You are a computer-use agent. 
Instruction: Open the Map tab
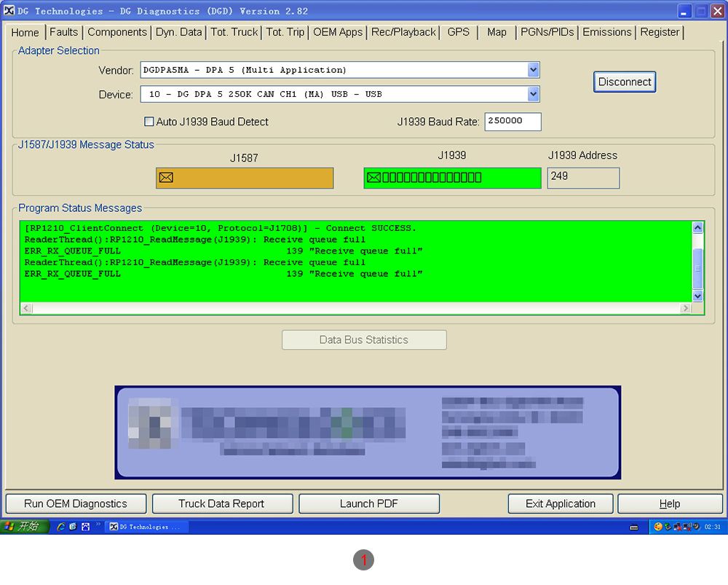click(x=496, y=32)
